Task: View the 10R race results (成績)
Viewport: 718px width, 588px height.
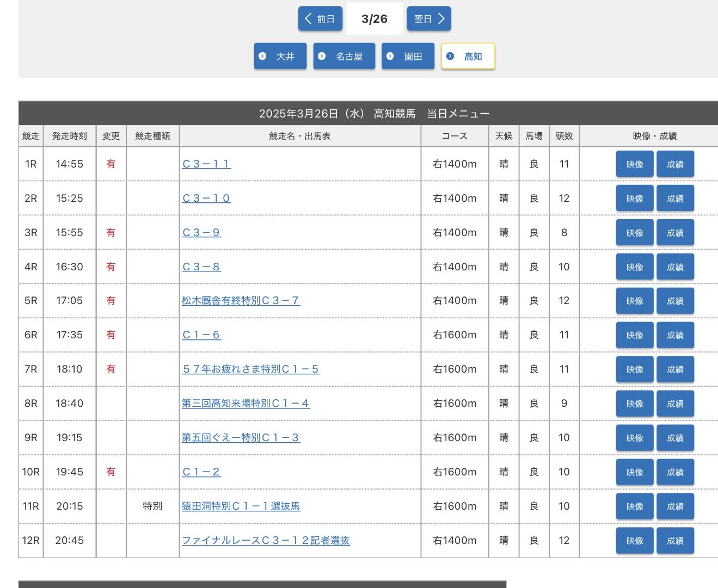Action: click(675, 472)
